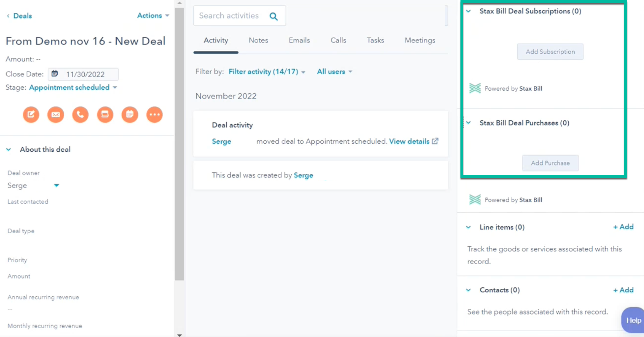This screenshot has height=337, width=644.
Task: Click the log activity orange icon
Action: (105, 114)
